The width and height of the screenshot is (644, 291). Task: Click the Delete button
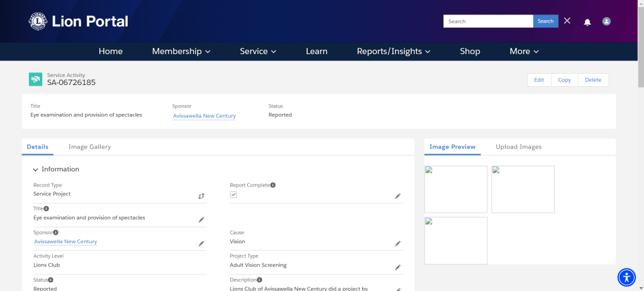(x=593, y=80)
